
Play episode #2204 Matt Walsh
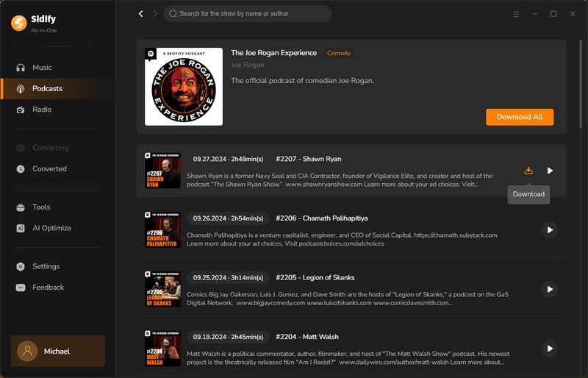(x=550, y=349)
